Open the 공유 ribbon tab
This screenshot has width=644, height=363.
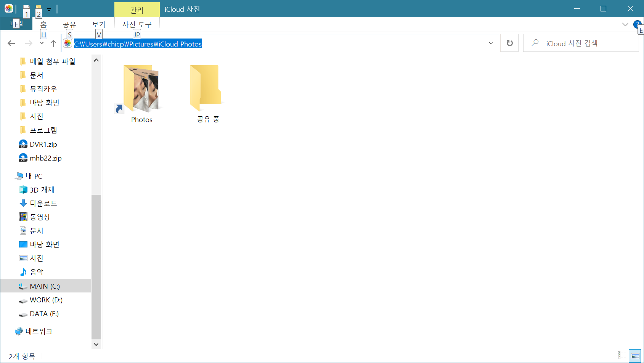pyautogui.click(x=69, y=24)
